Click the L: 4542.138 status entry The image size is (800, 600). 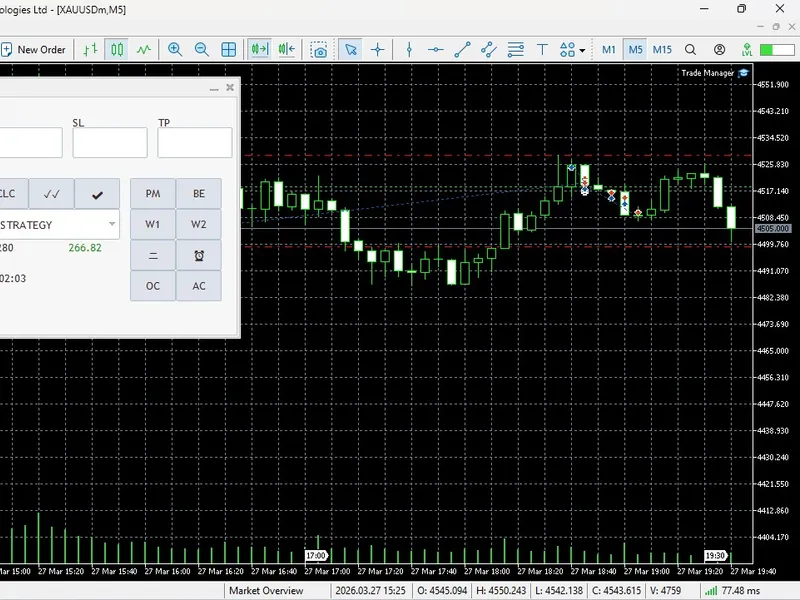coord(559,591)
